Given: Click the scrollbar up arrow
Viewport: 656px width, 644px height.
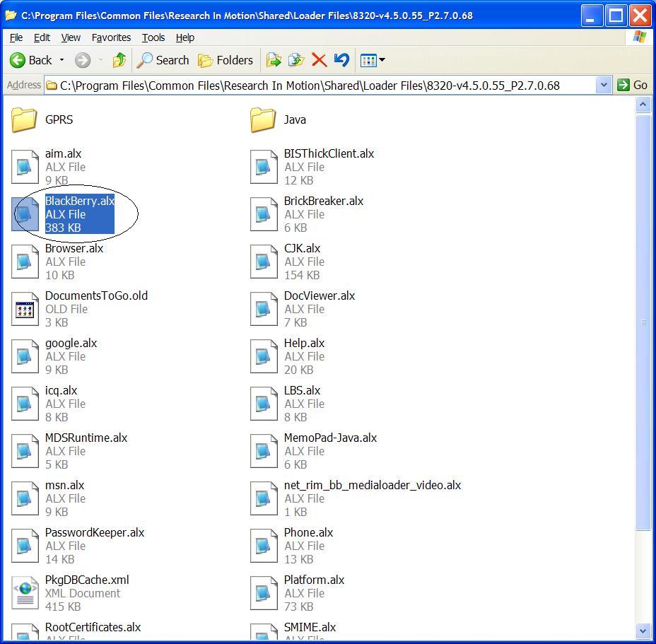Looking at the screenshot, I should (x=643, y=104).
